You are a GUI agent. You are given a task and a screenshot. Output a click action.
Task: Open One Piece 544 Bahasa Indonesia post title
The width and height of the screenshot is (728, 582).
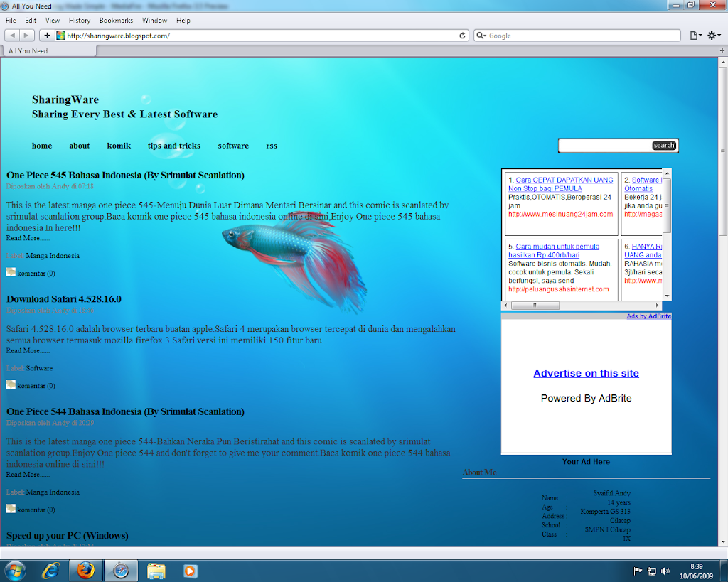click(125, 411)
